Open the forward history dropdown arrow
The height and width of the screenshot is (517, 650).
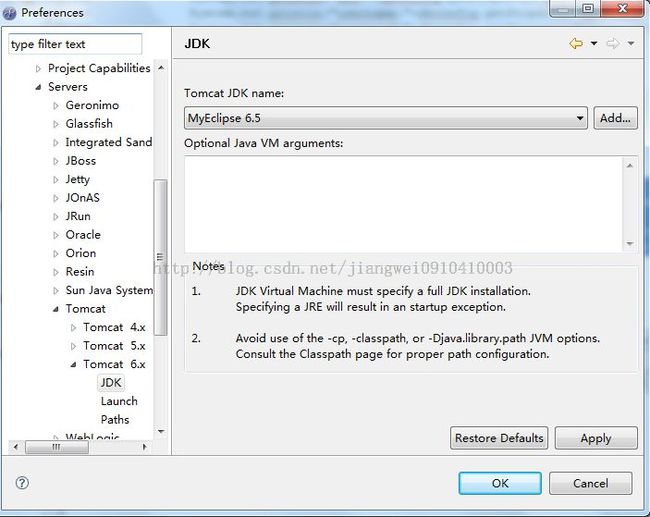(631, 43)
